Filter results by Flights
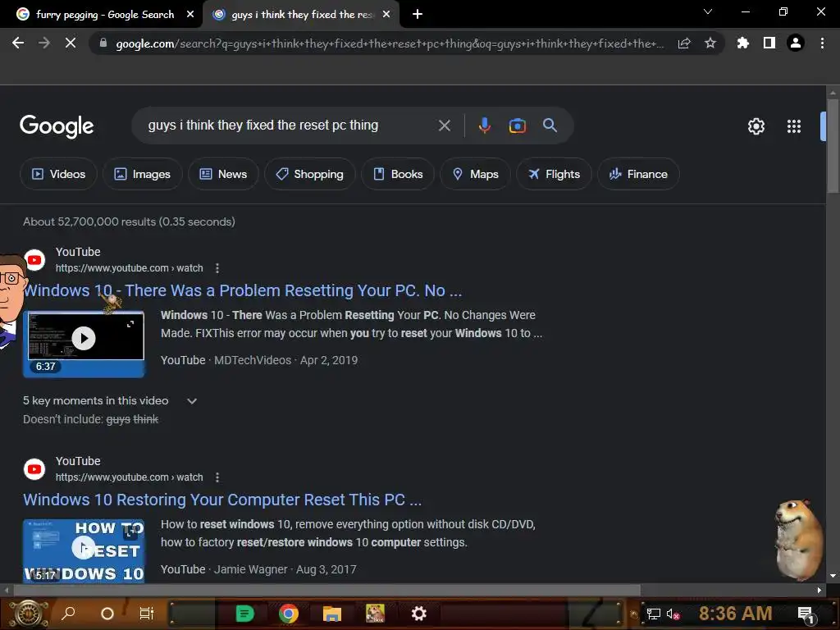 554,174
